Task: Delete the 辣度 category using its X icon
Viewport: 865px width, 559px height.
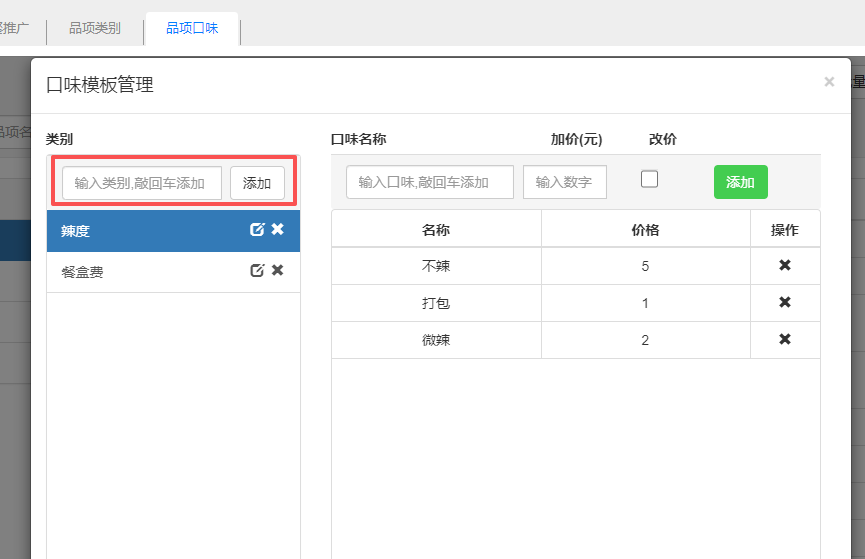Action: coord(278,230)
